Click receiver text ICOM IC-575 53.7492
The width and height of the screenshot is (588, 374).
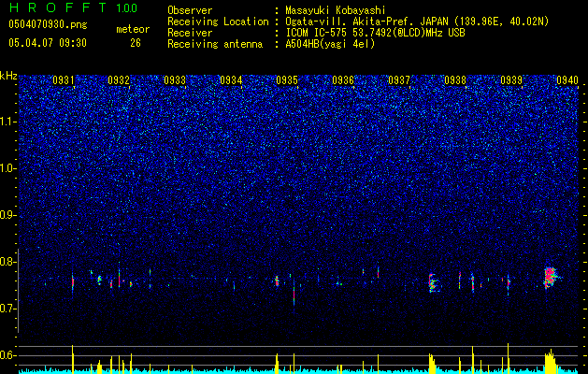pyautogui.click(x=375, y=33)
